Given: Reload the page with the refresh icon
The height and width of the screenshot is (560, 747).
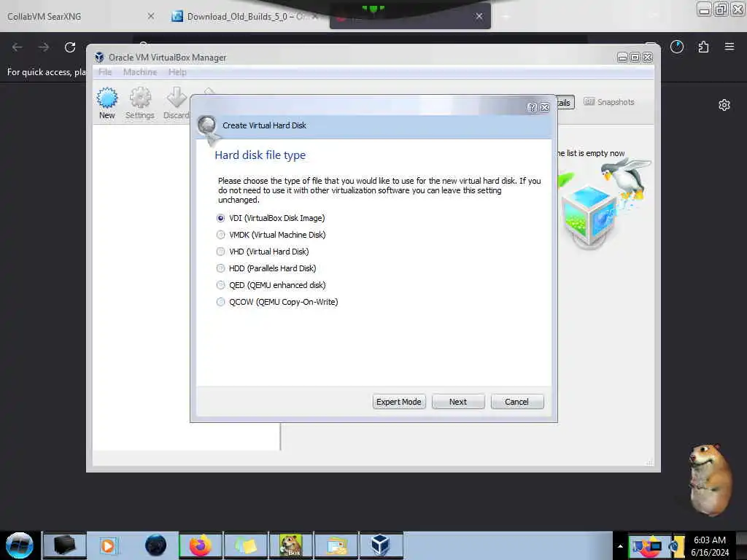Looking at the screenshot, I should click(x=70, y=47).
